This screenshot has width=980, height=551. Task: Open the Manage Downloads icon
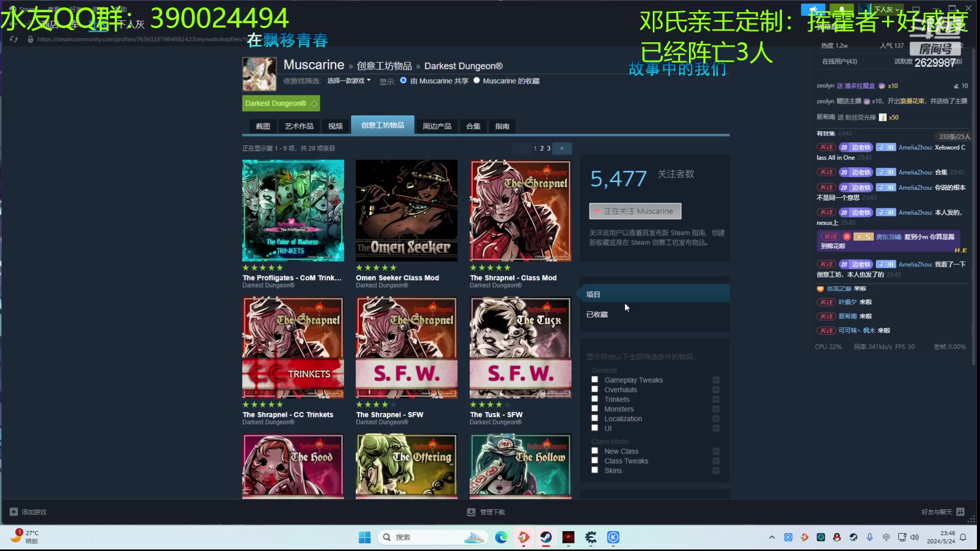click(x=471, y=512)
